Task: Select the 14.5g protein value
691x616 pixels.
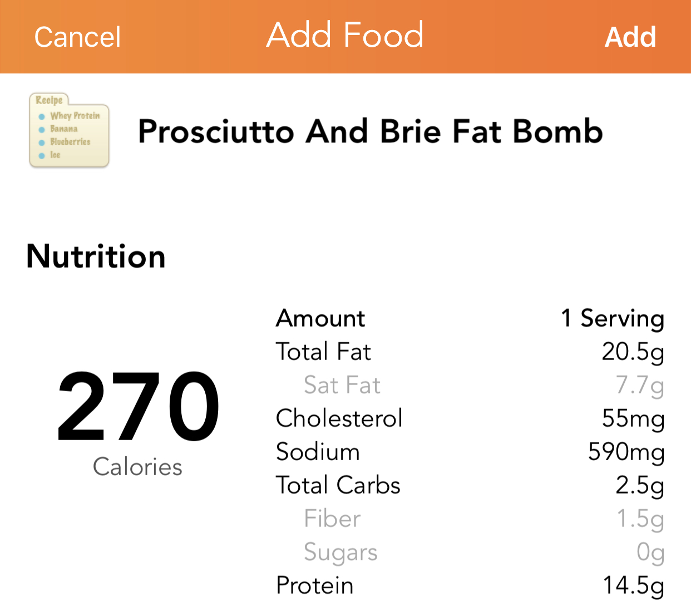Action: coord(633,585)
